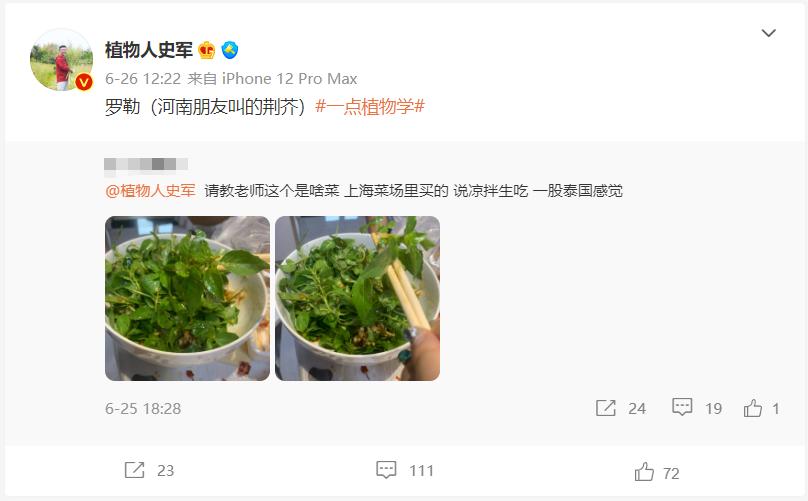Open second photo with chopsticks
The image size is (808, 501).
point(358,298)
